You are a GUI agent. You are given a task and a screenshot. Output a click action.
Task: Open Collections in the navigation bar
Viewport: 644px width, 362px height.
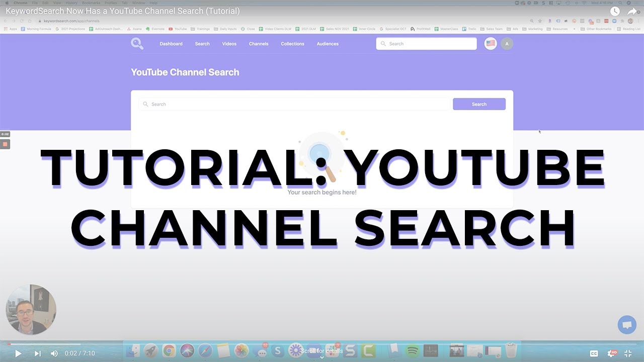292,44
